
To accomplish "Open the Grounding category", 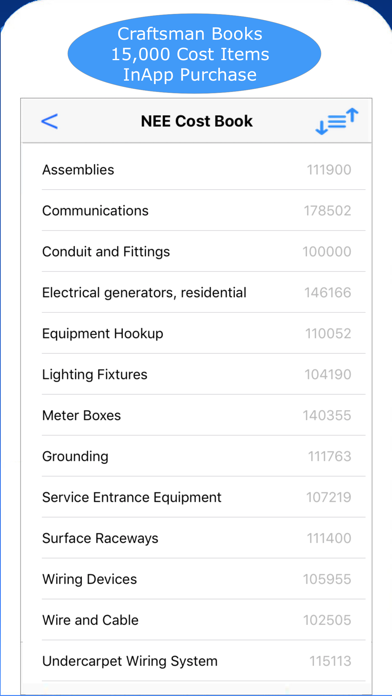I will [x=196, y=456].
